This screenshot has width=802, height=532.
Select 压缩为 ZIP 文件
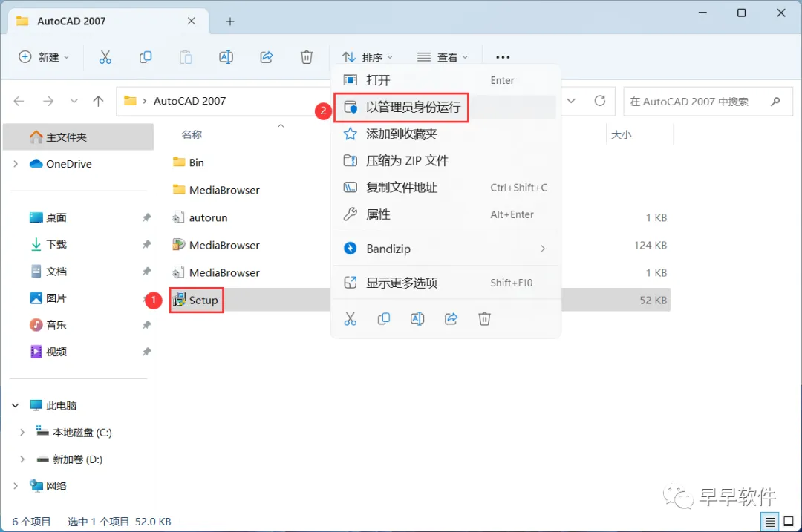445,161
